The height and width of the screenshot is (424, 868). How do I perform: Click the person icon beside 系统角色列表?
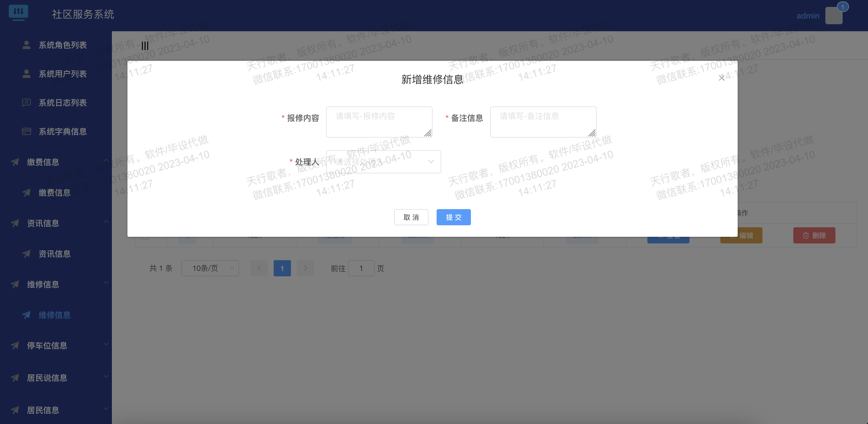coord(26,45)
